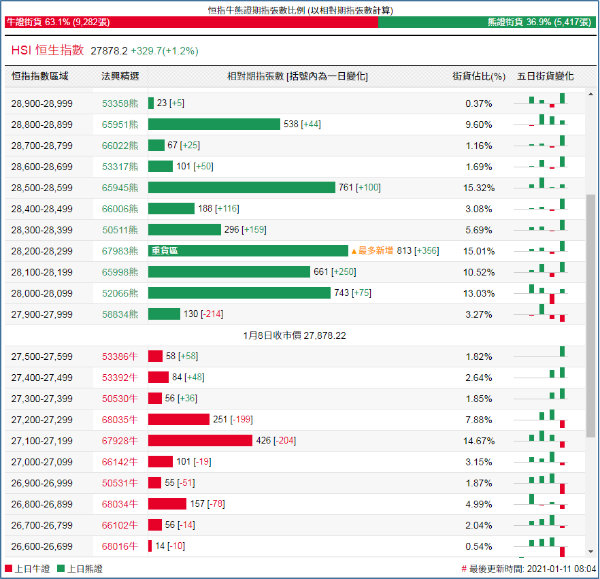Open the 53386牛 warrant link
Image resolution: width=600 pixels, height=579 pixels.
[x=119, y=356]
